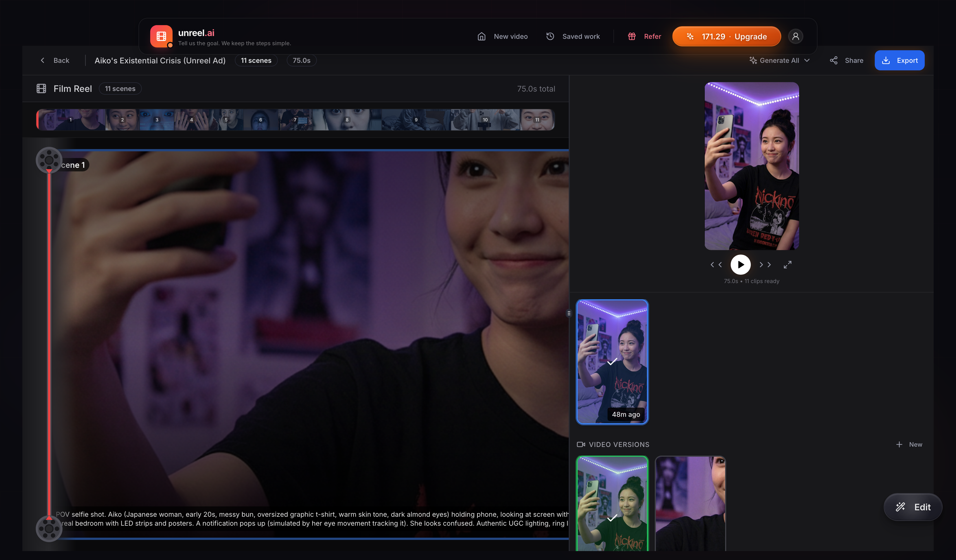The width and height of the screenshot is (956, 560).
Task: Select the green-bordered video version
Action: (x=612, y=503)
